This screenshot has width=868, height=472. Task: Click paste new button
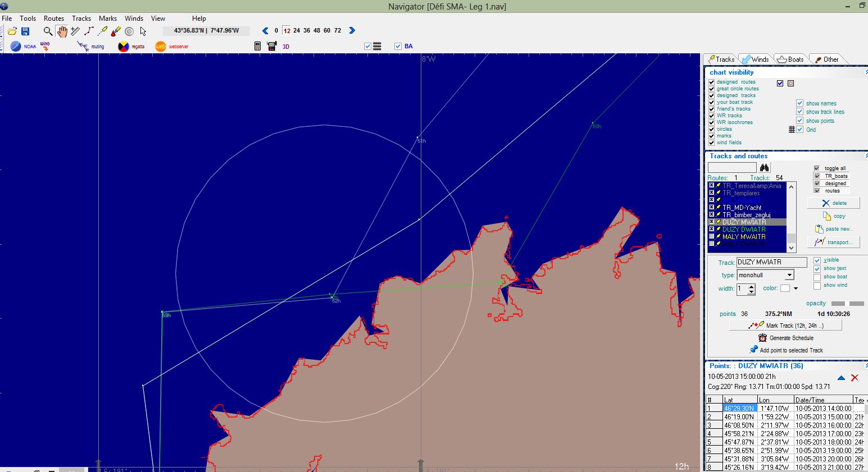pos(834,229)
